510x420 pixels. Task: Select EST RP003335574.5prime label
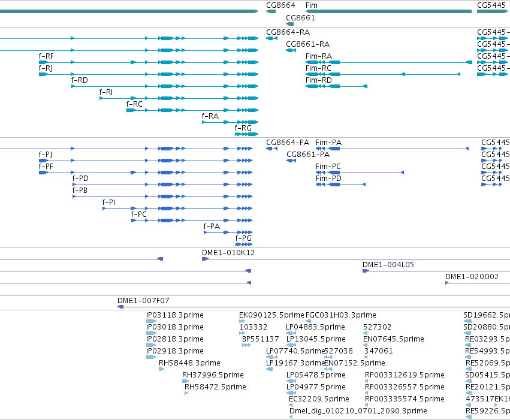(x=405, y=399)
